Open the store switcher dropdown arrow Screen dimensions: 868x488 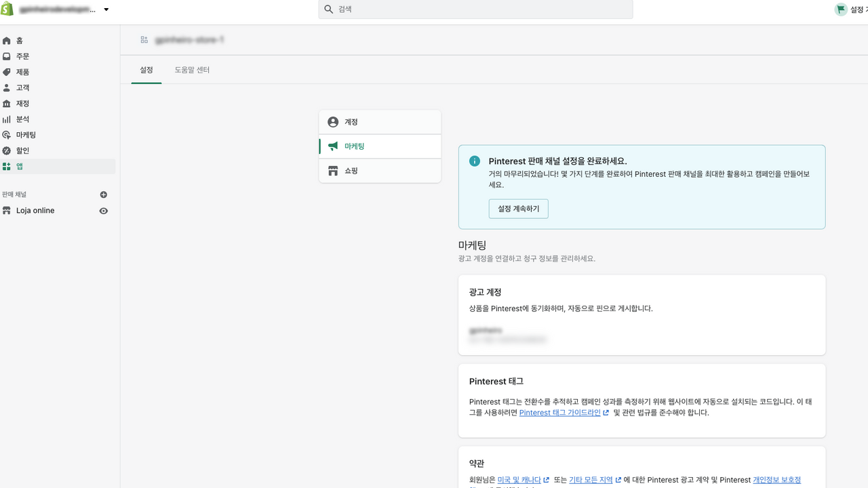(106, 9)
